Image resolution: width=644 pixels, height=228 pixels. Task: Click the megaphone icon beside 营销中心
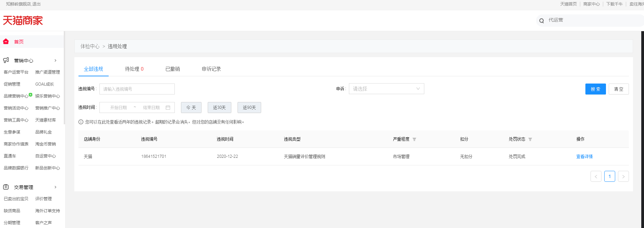pos(6,60)
